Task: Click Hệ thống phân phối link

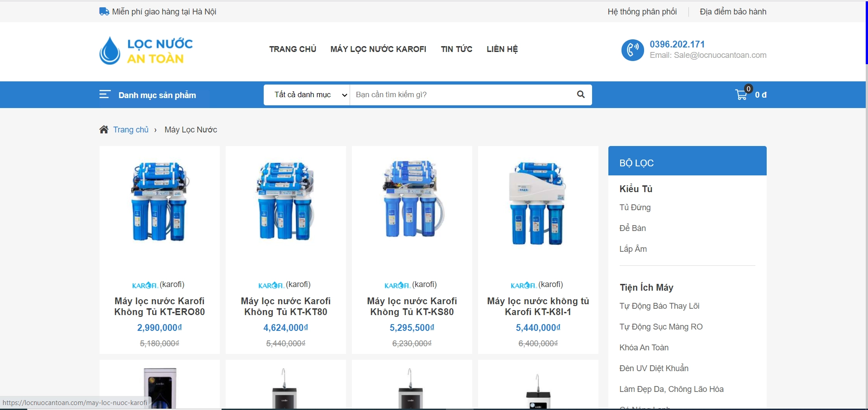Action: (642, 12)
